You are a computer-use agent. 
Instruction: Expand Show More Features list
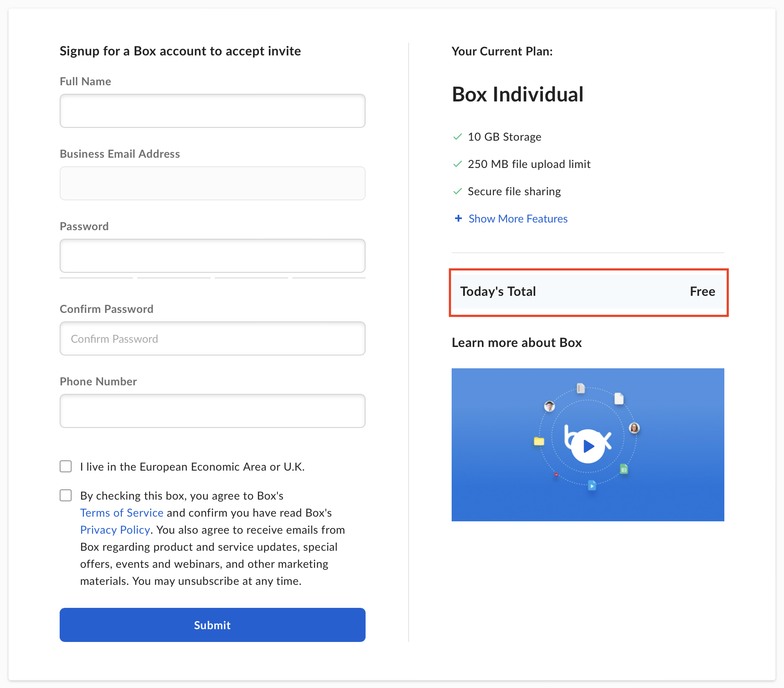(518, 219)
